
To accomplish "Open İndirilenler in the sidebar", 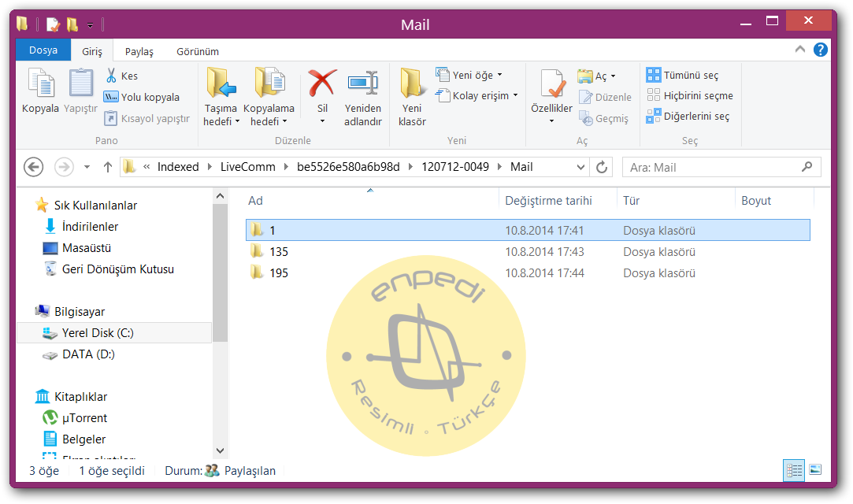I will pos(90,227).
